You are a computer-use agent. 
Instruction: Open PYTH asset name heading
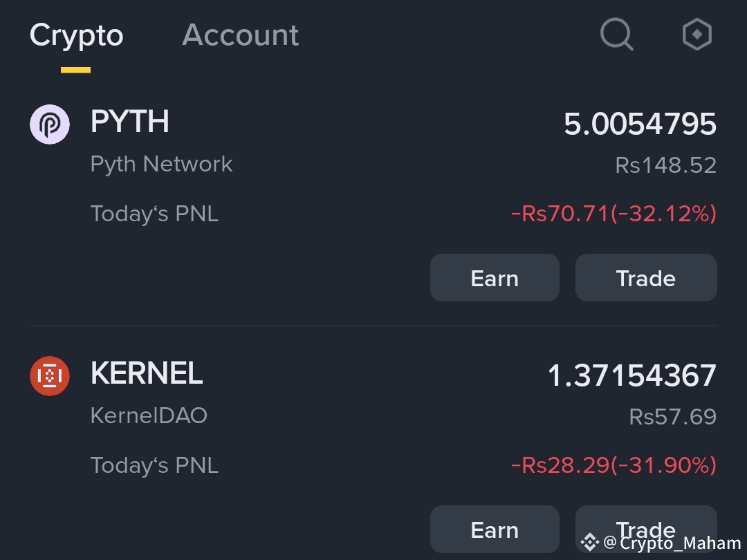pyautogui.click(x=129, y=122)
